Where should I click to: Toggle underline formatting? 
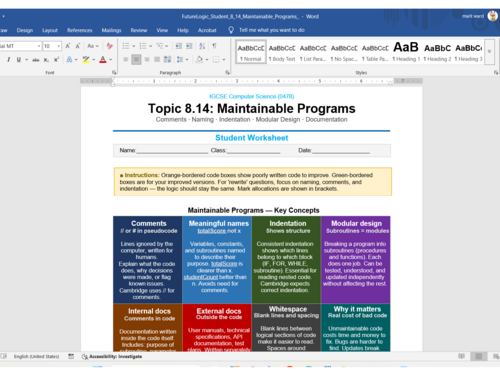point(19,60)
